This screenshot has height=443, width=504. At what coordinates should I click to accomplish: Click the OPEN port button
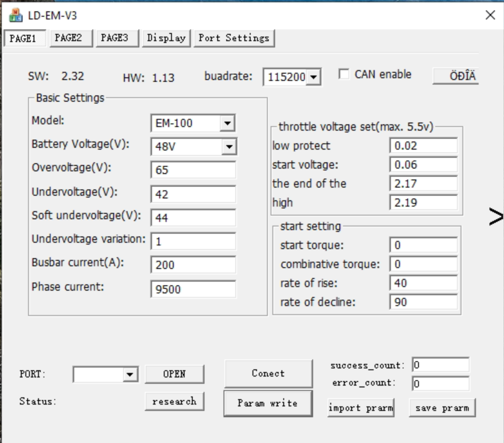click(x=174, y=374)
